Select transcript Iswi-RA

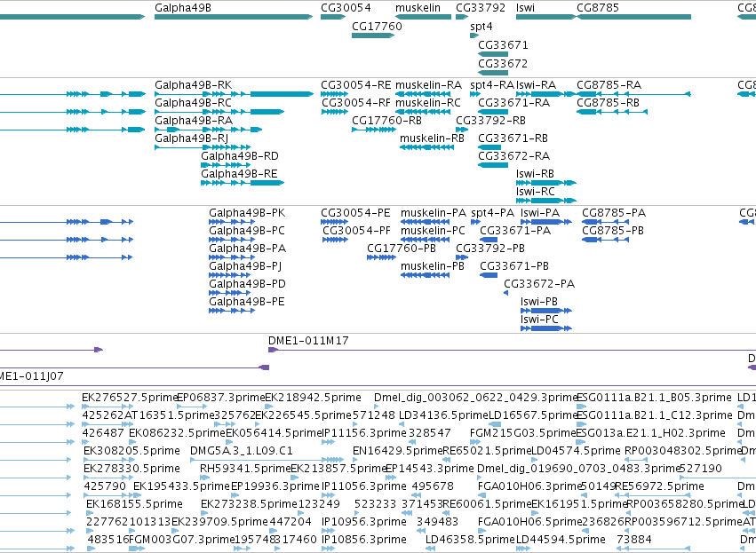(x=537, y=85)
